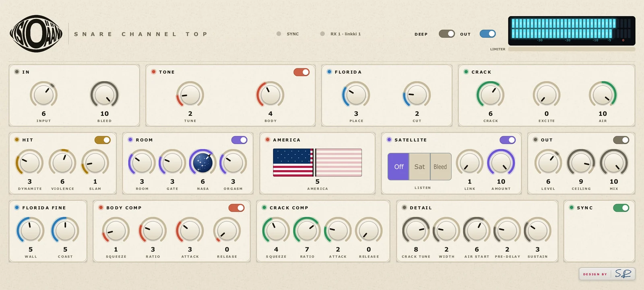Screen dimensions: 644x290
Task: Select Bleed listen mode
Action: [440, 167]
